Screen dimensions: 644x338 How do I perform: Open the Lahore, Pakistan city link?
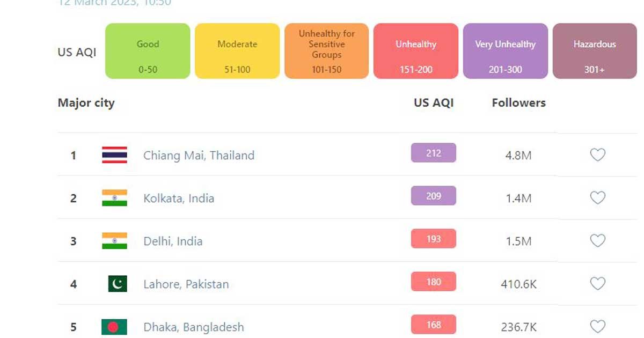coord(186,284)
